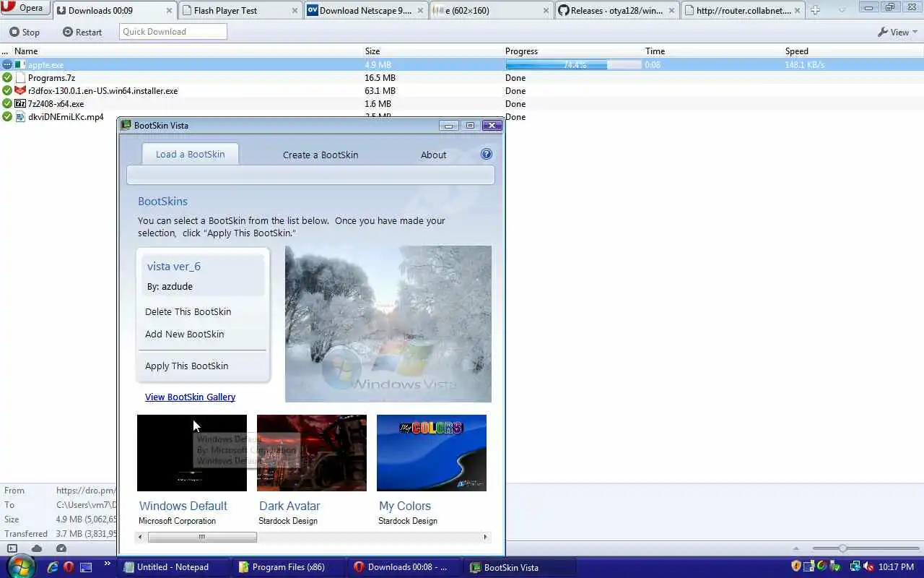Click the appfe.exe progress bar
This screenshot has width=924, height=578.
click(574, 65)
